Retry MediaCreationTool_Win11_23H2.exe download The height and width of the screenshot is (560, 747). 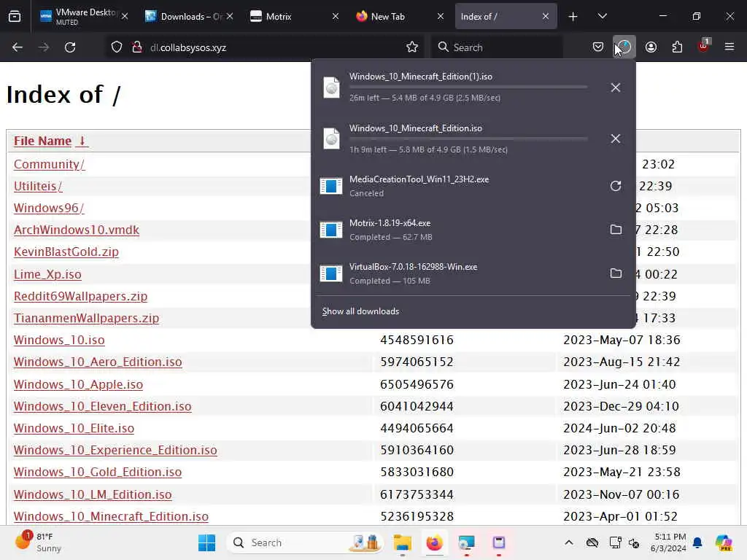(x=616, y=186)
